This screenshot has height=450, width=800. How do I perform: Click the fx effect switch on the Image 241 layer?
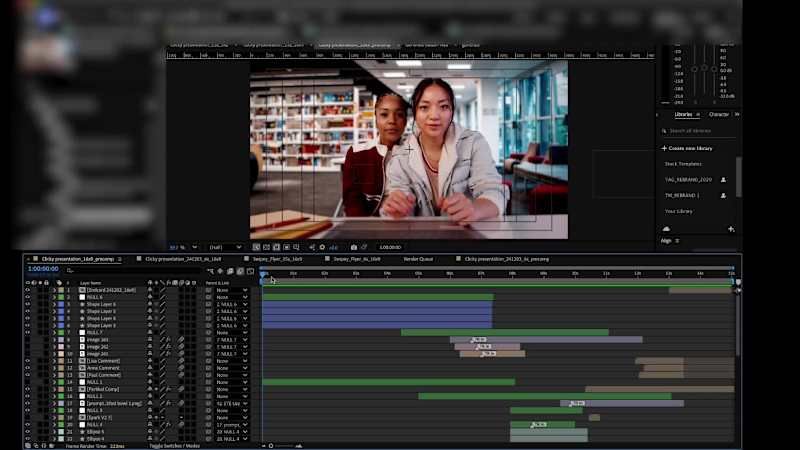(168, 340)
